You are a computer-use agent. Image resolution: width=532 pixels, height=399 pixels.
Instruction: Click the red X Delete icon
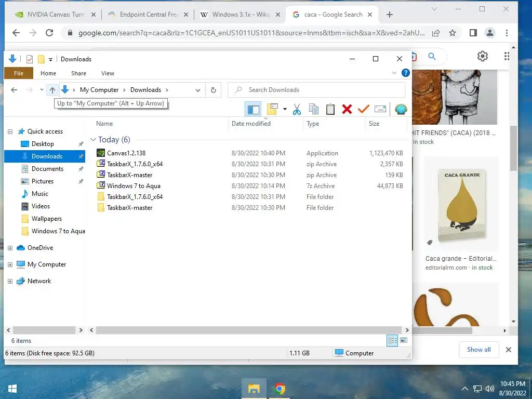[x=347, y=109]
